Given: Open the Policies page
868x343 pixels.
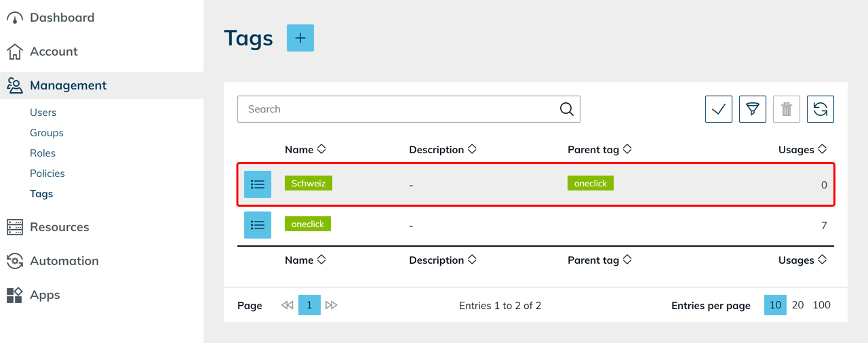Looking at the screenshot, I should [x=47, y=174].
